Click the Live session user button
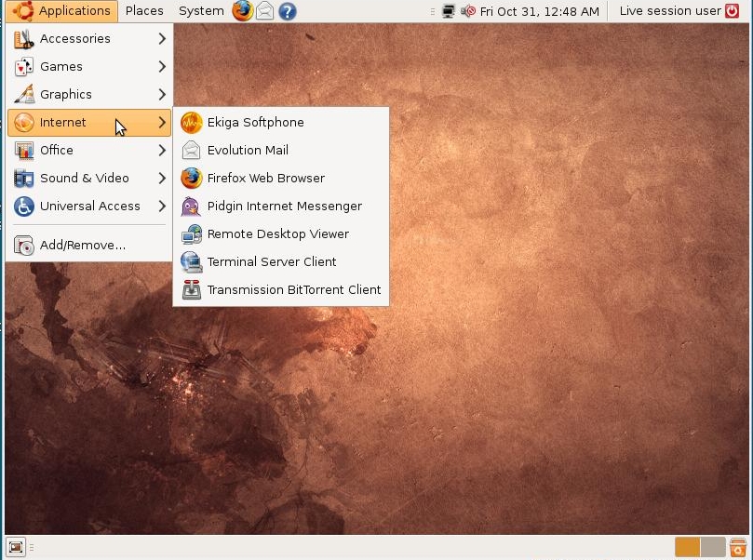 tap(670, 10)
